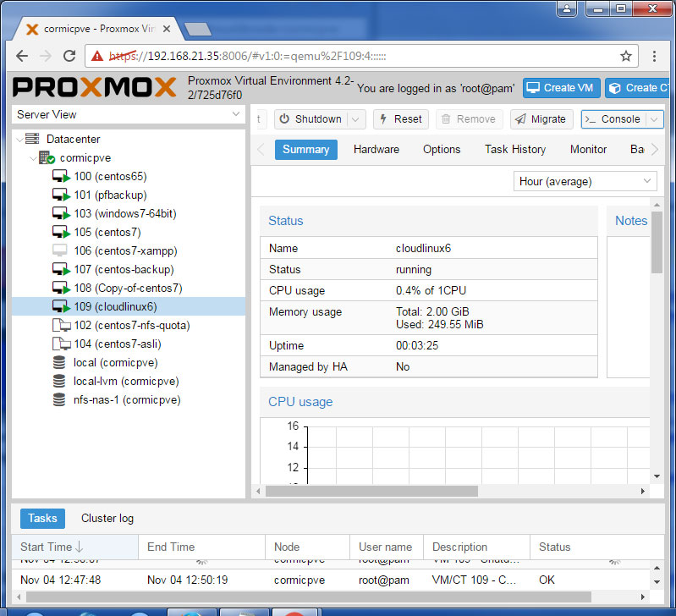Image resolution: width=676 pixels, height=616 pixels.
Task: Click the storage icon for nfs-nas-1 (cormicpve)
Action: [59, 399]
